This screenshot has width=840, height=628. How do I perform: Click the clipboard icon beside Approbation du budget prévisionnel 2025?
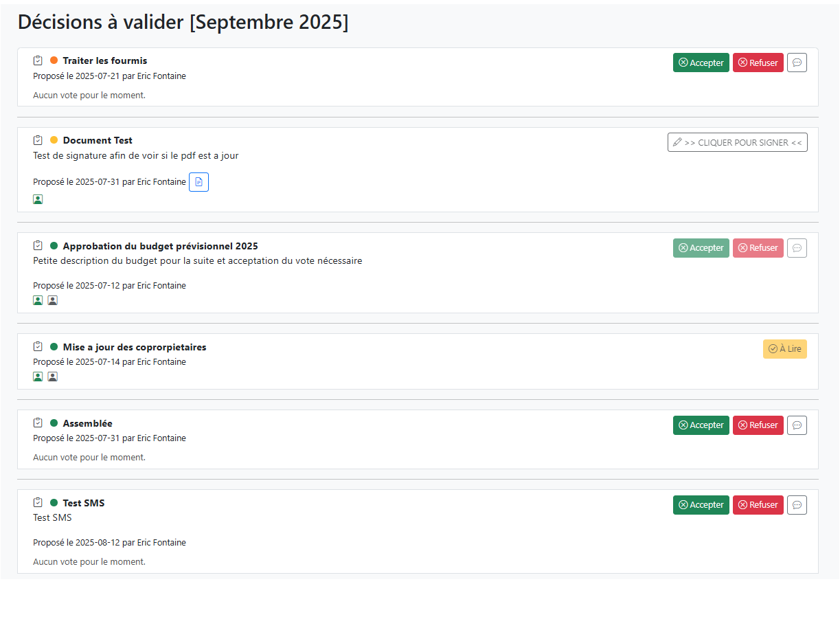click(38, 245)
